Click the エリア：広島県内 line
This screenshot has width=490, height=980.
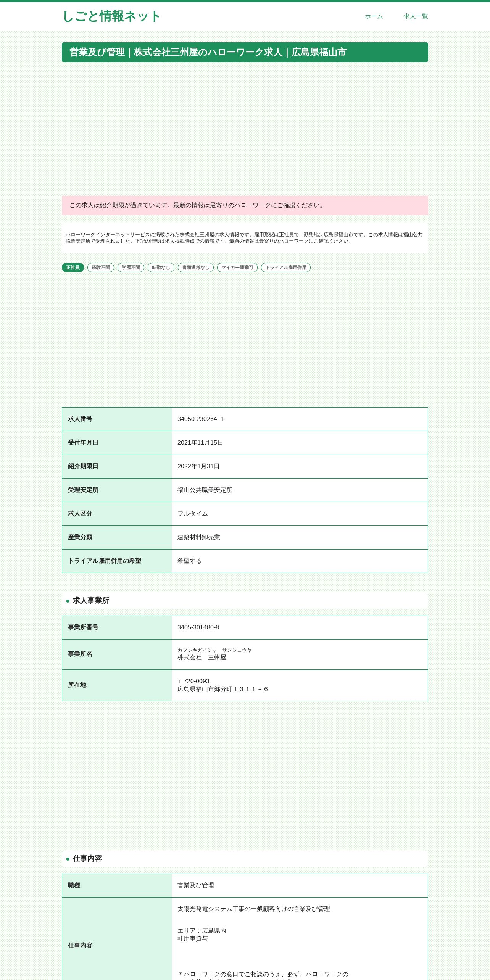pyautogui.click(x=202, y=931)
